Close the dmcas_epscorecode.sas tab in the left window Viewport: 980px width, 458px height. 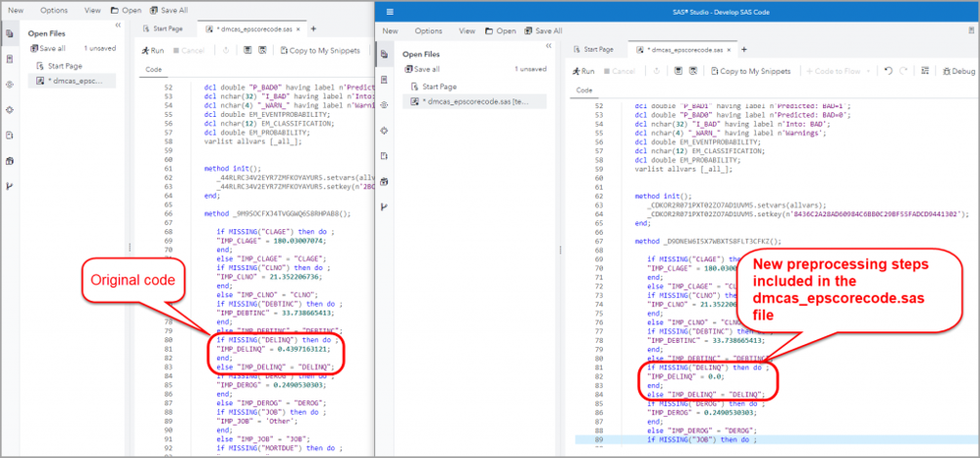click(299, 29)
